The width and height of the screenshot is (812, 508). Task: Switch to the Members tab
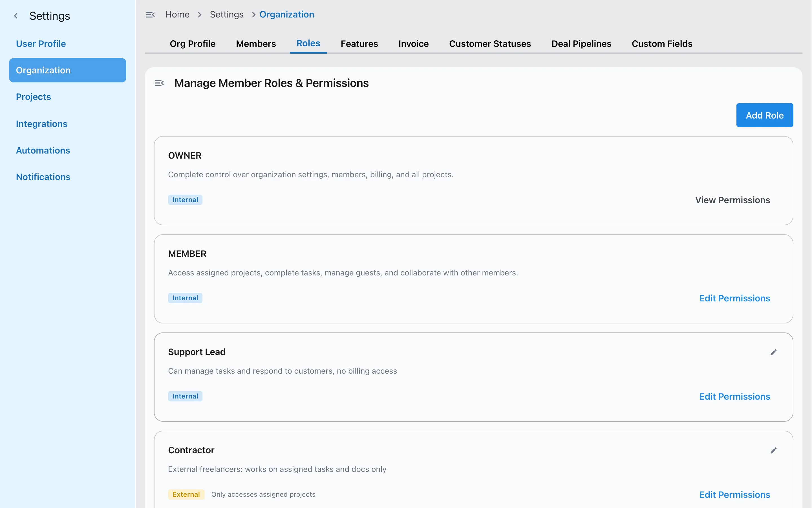(256, 44)
